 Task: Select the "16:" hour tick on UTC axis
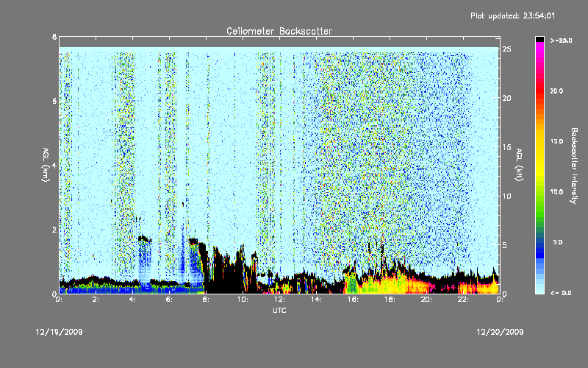click(353, 300)
